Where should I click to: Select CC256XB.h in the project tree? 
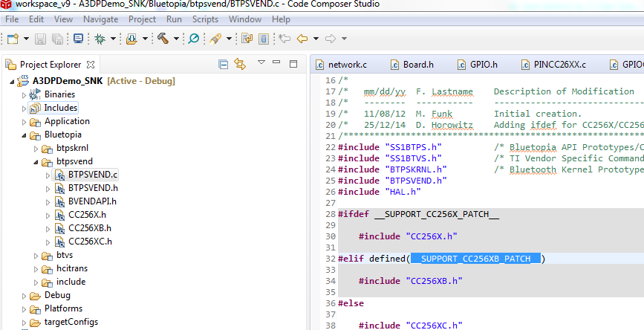(90, 228)
